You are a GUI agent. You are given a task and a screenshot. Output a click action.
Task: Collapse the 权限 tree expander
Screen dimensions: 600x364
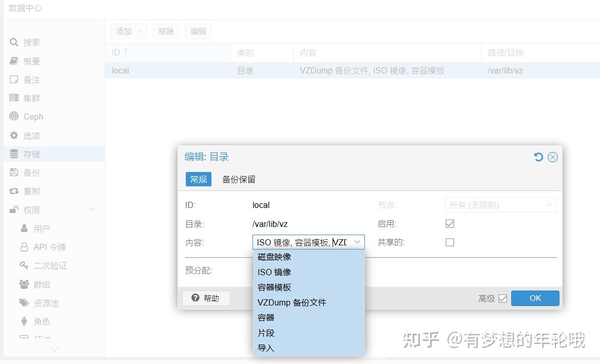92,210
